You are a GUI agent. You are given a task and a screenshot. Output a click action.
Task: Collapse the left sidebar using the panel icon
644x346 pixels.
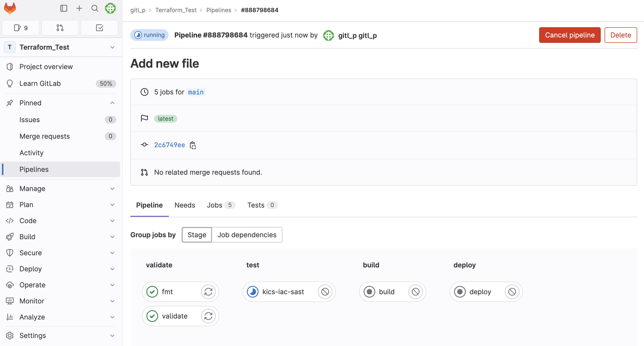pyautogui.click(x=64, y=8)
